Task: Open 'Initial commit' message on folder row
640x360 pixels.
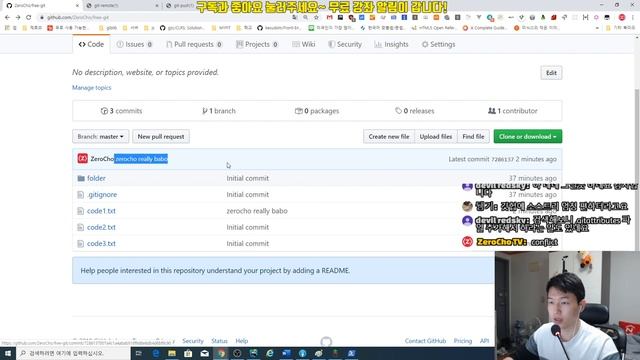Action: point(247,178)
